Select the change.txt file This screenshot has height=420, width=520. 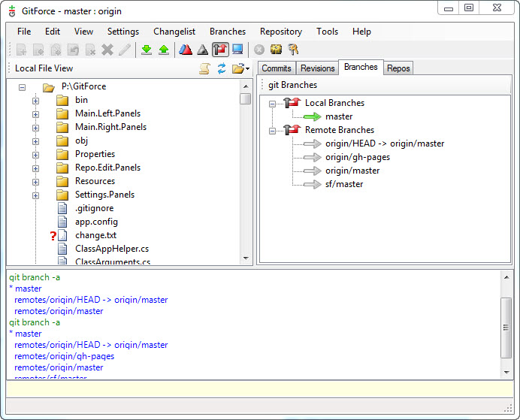[96, 235]
